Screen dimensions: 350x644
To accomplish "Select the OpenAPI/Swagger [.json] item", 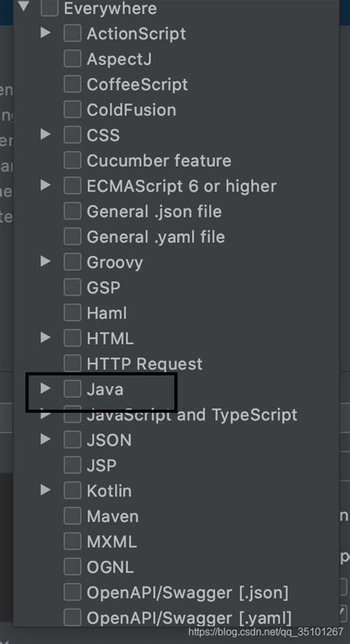I will pos(188,592).
